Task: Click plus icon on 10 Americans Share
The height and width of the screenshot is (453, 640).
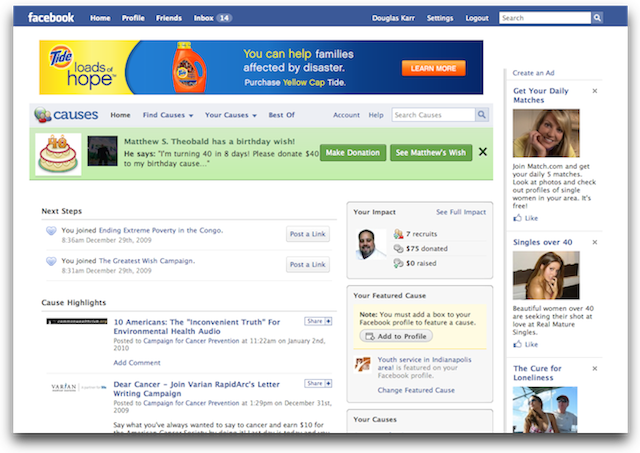Action: click(x=328, y=321)
